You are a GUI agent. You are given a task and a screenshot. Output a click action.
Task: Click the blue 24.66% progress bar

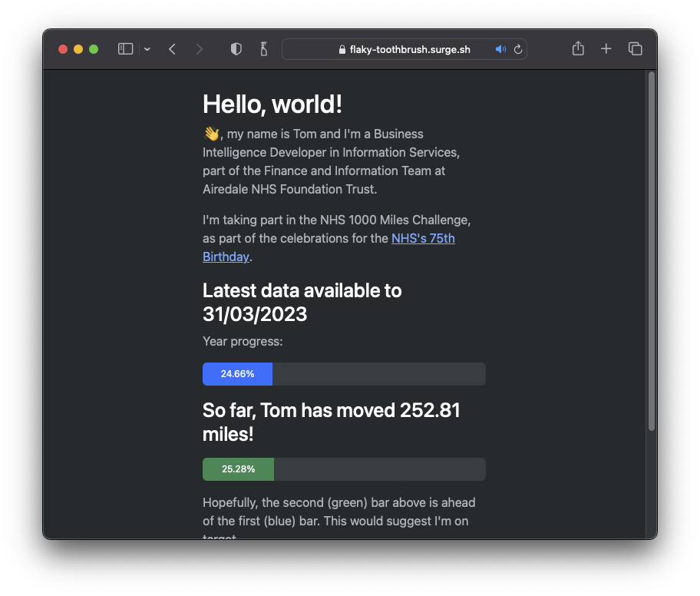pos(237,374)
